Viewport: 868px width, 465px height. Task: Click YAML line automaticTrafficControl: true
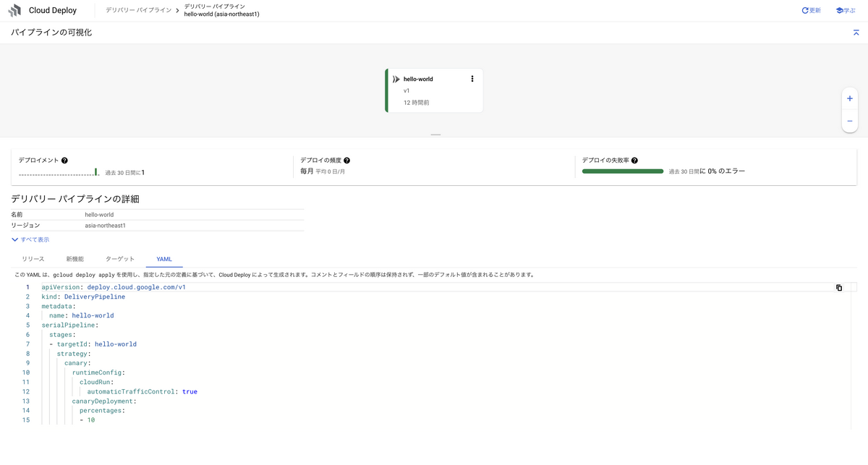tap(142, 392)
